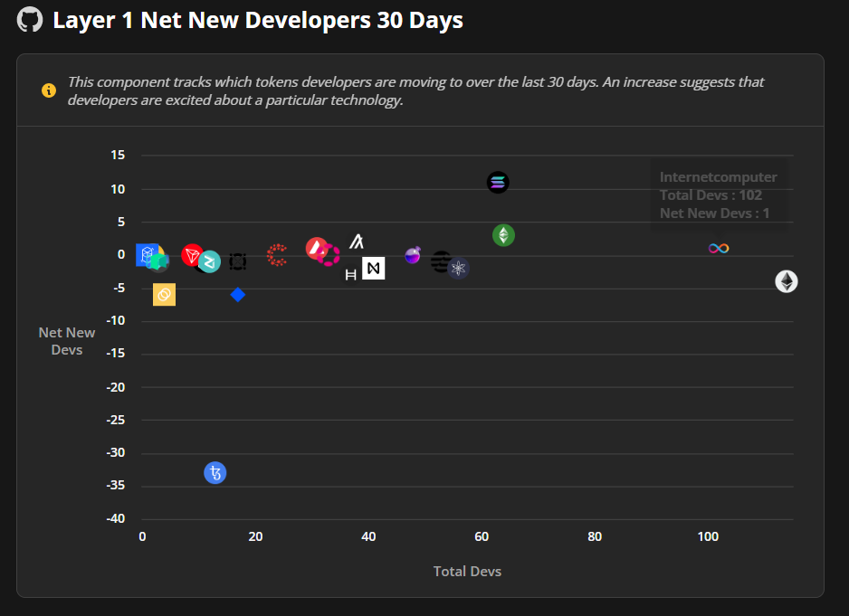Select the white Ethereum data point

(x=787, y=281)
